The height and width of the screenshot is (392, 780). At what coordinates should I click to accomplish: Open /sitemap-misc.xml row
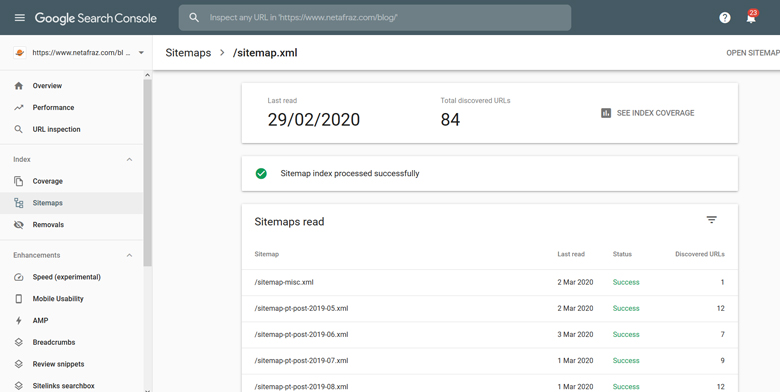click(490, 283)
